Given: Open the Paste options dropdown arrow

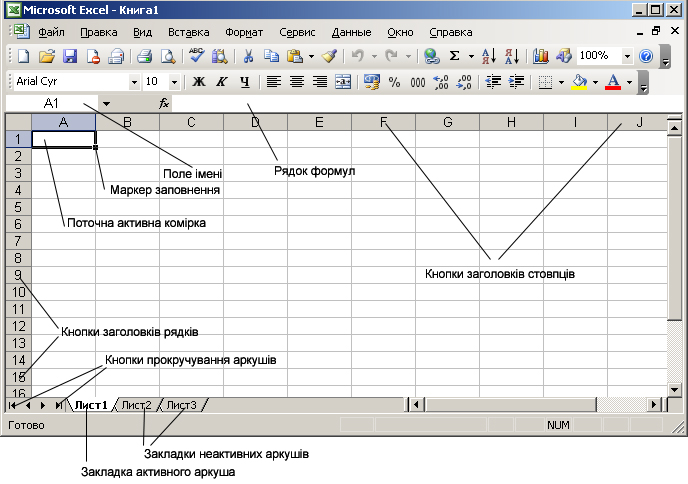Looking at the screenshot, I should (x=311, y=56).
